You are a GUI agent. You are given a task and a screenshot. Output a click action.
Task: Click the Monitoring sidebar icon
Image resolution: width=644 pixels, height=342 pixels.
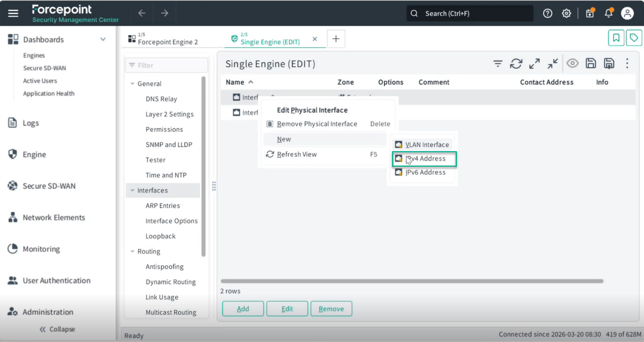(x=12, y=249)
